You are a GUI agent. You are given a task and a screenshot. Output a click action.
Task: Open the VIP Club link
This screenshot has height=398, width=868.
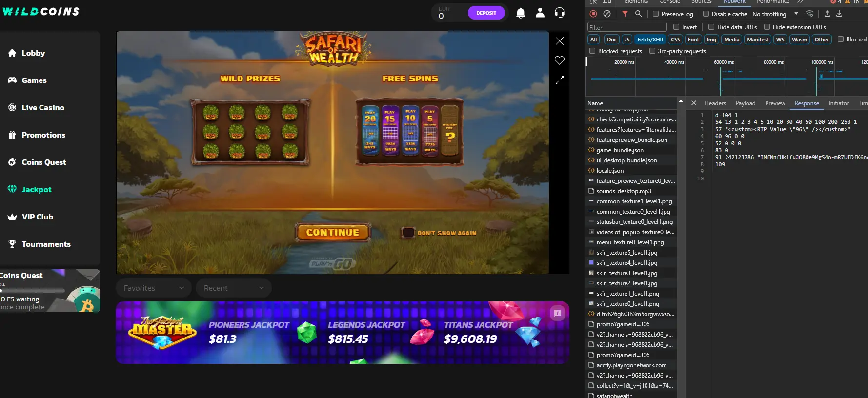[x=38, y=217]
